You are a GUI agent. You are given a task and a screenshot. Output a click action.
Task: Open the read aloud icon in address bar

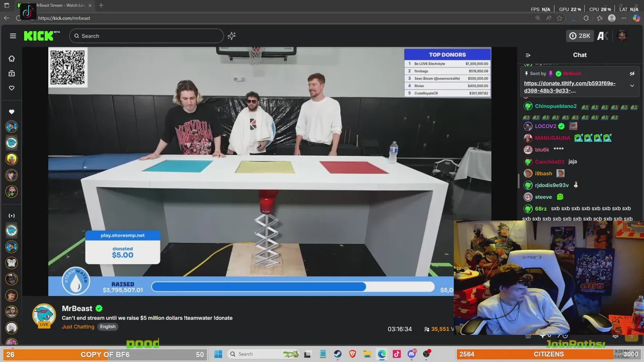[549, 18]
